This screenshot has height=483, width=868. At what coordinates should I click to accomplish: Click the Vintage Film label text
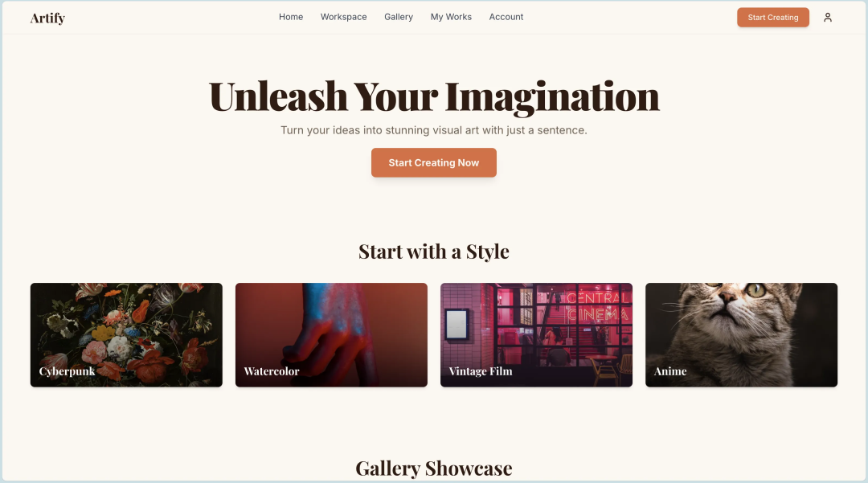[x=481, y=371]
